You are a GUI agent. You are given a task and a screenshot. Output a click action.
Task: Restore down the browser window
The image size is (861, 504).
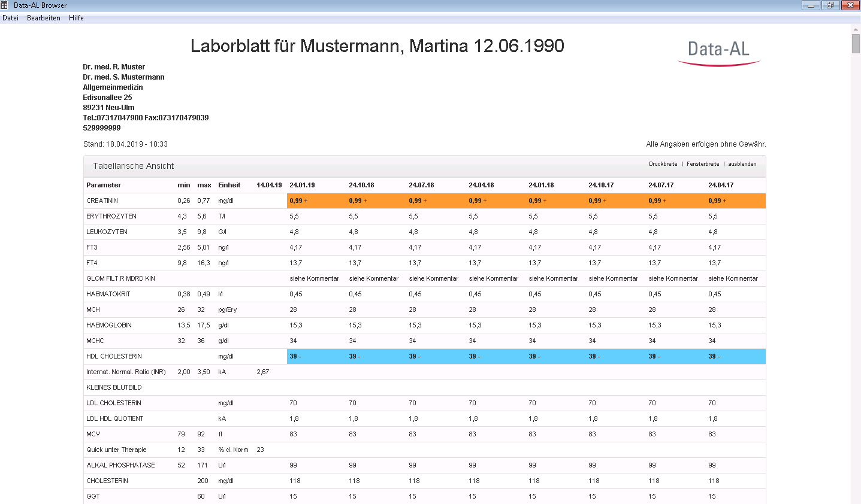[x=830, y=5]
